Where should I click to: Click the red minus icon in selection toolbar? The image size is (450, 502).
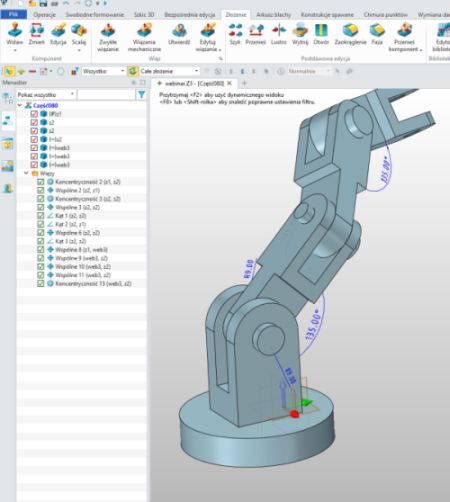[32, 71]
